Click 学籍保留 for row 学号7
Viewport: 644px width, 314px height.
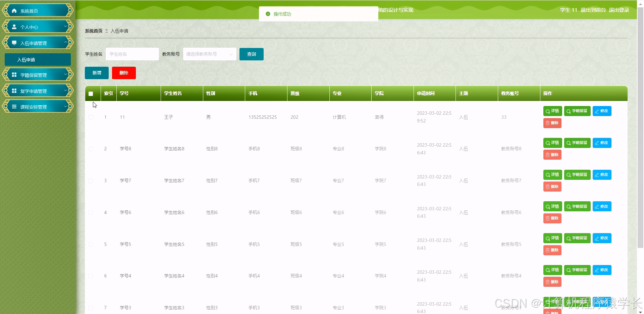577,175
